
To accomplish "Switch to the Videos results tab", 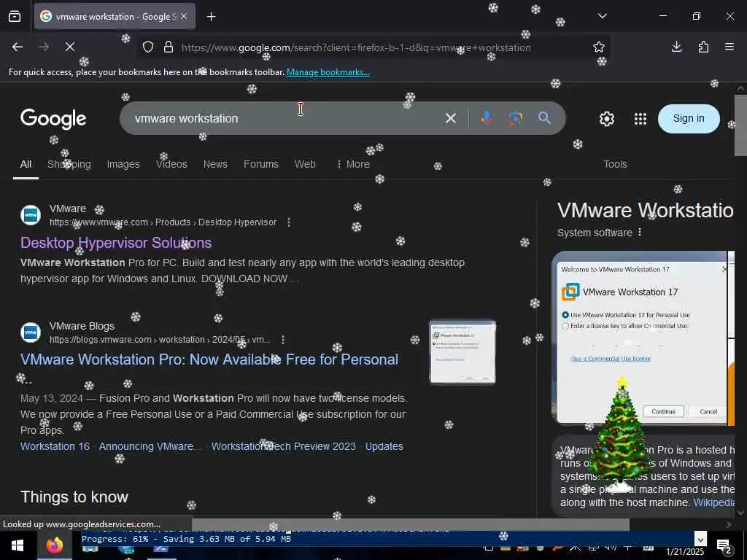I will coord(171,164).
